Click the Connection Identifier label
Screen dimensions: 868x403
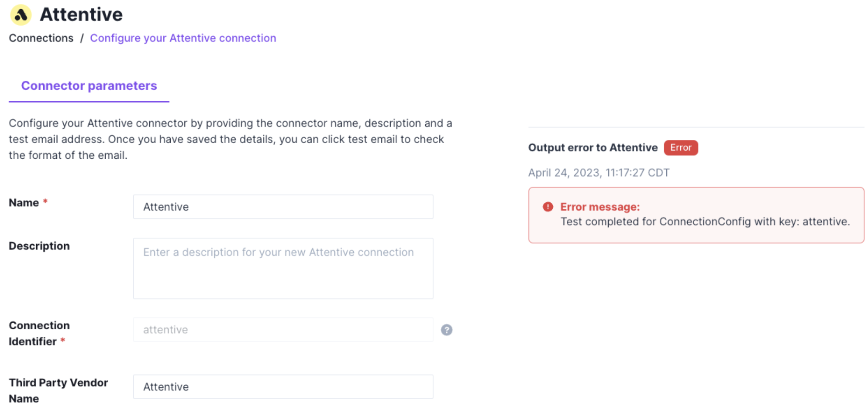point(39,333)
